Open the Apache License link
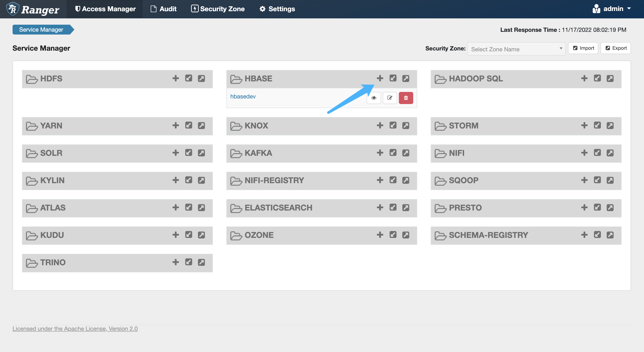This screenshot has height=352, width=644. click(x=75, y=328)
